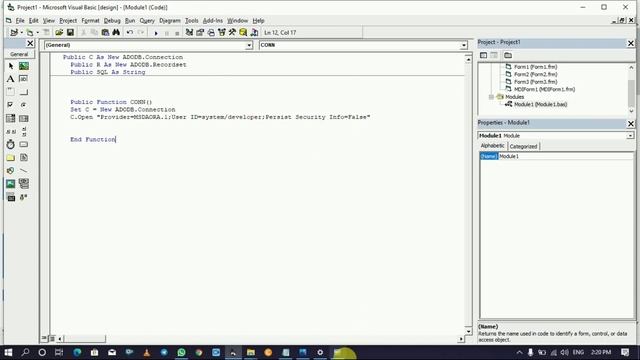Open the CONN procedure dropdown
The width and height of the screenshot is (640, 360).
tap(464, 45)
